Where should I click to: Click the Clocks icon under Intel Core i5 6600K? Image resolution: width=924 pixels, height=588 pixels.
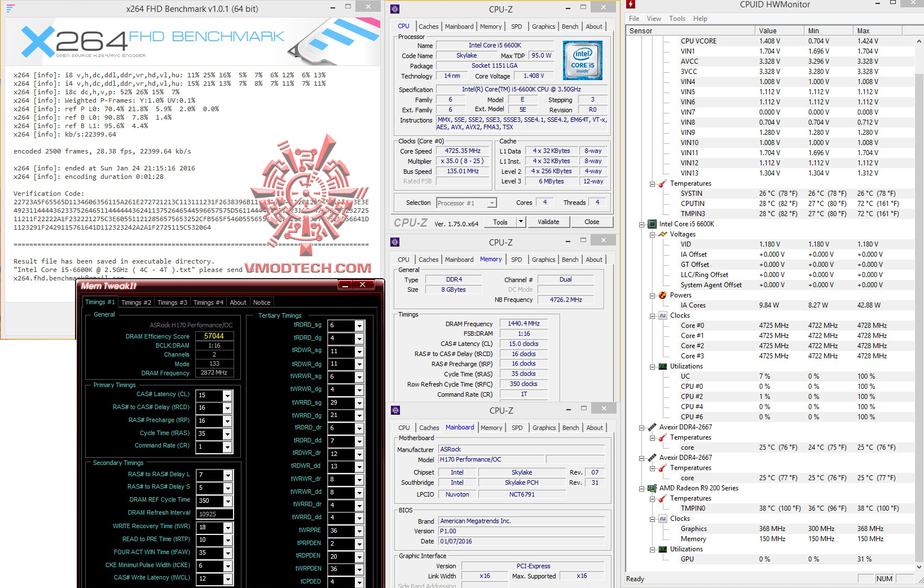(x=663, y=315)
